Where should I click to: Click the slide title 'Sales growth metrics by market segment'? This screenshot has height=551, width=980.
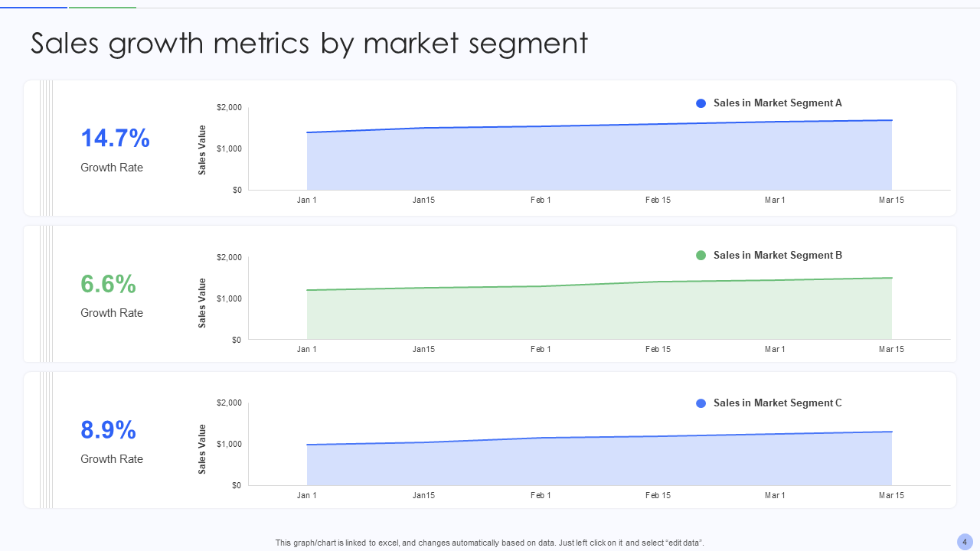309,44
